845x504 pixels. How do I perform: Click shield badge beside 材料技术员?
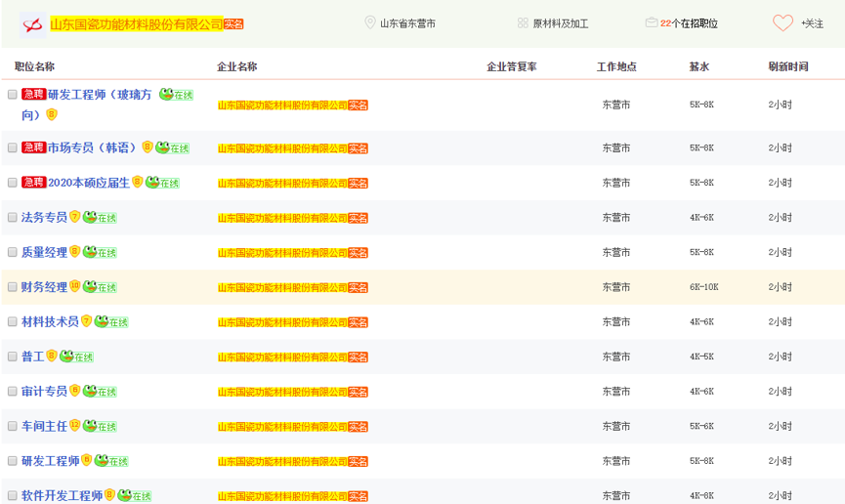[86, 321]
